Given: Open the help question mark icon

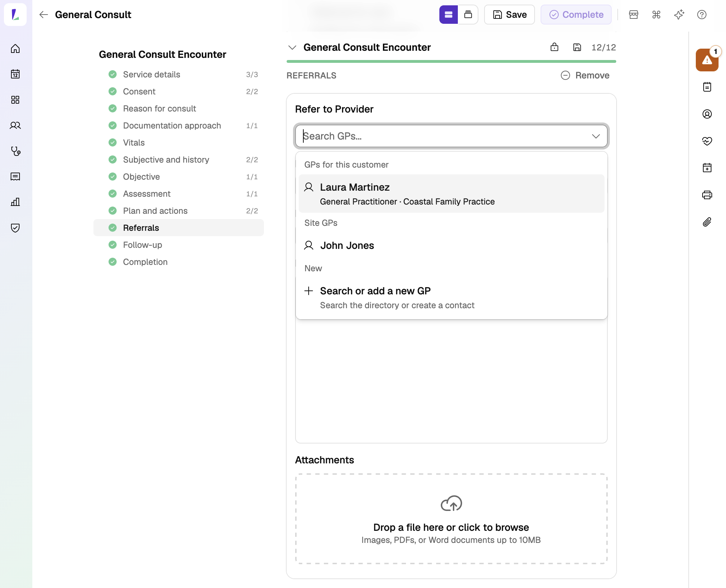Looking at the screenshot, I should point(702,15).
